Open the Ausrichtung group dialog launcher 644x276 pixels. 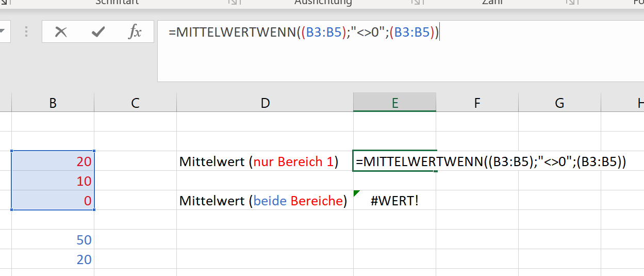tap(416, 3)
